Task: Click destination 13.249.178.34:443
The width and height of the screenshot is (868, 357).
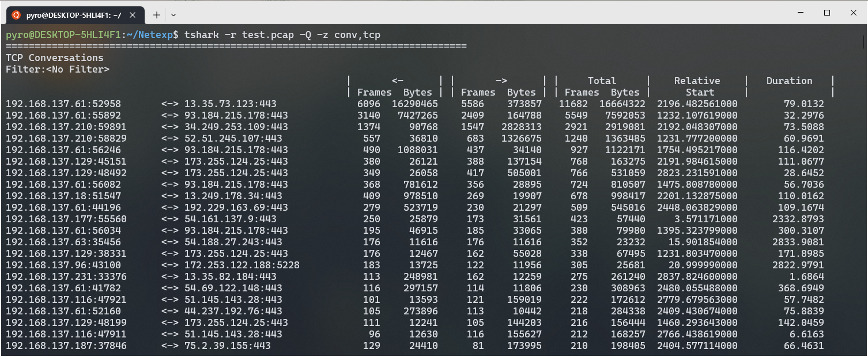Action: (233, 196)
